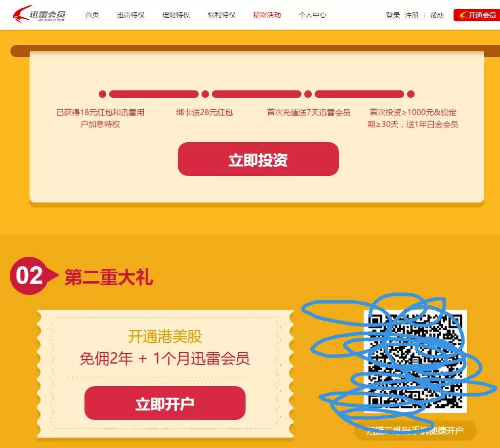Viewport: 500px width, 448px height.
Task: Open 精彩活动 highlighted tab
Action: (267, 15)
